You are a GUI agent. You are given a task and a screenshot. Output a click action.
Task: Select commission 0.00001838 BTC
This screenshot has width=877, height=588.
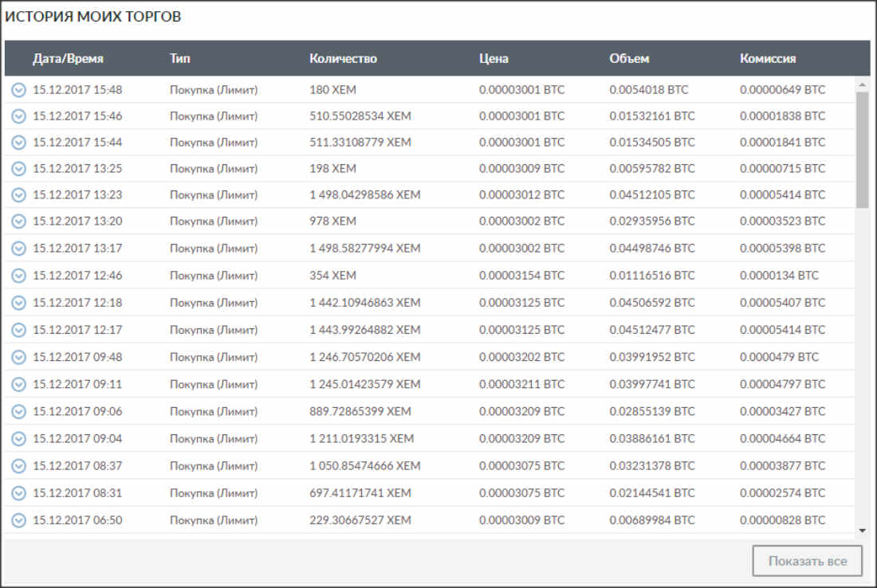[x=782, y=116]
